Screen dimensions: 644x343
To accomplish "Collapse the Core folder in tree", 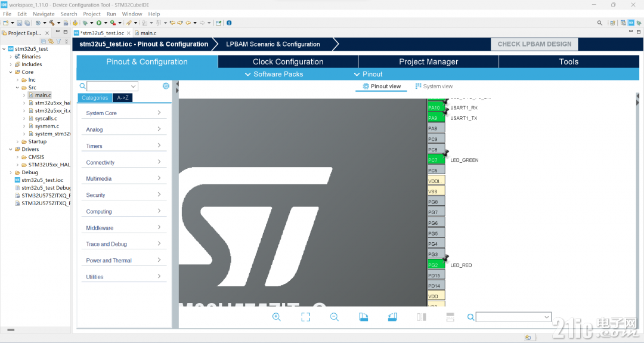I will (x=11, y=72).
